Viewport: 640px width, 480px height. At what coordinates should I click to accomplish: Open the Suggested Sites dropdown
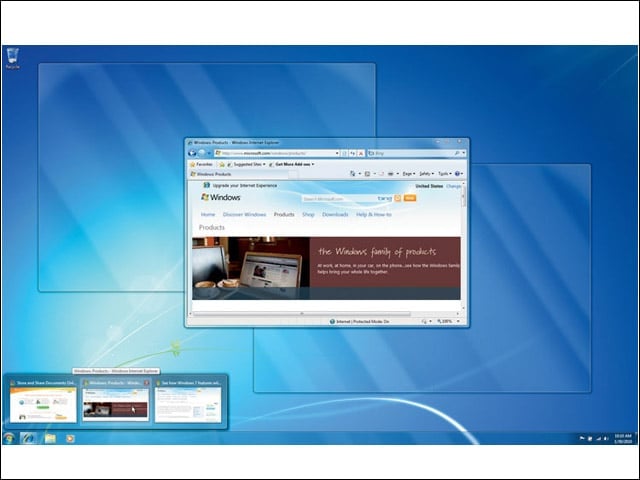coord(246,164)
